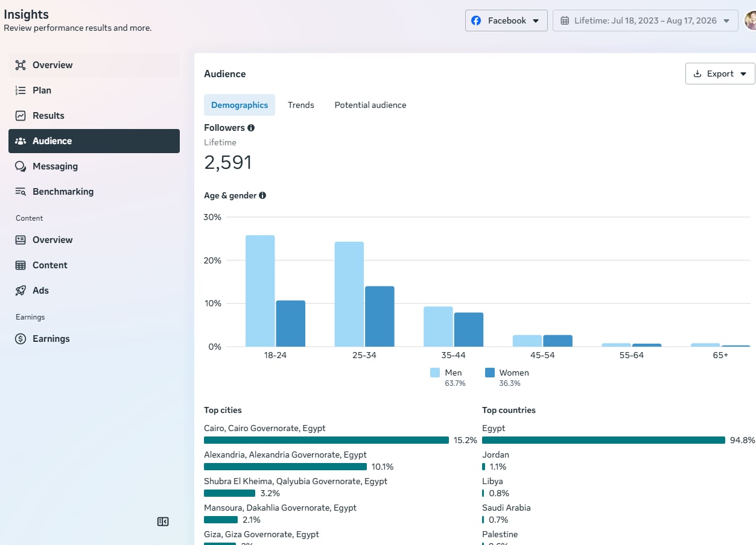
Task: Click the Earnings dollar icon
Action: (x=21, y=339)
